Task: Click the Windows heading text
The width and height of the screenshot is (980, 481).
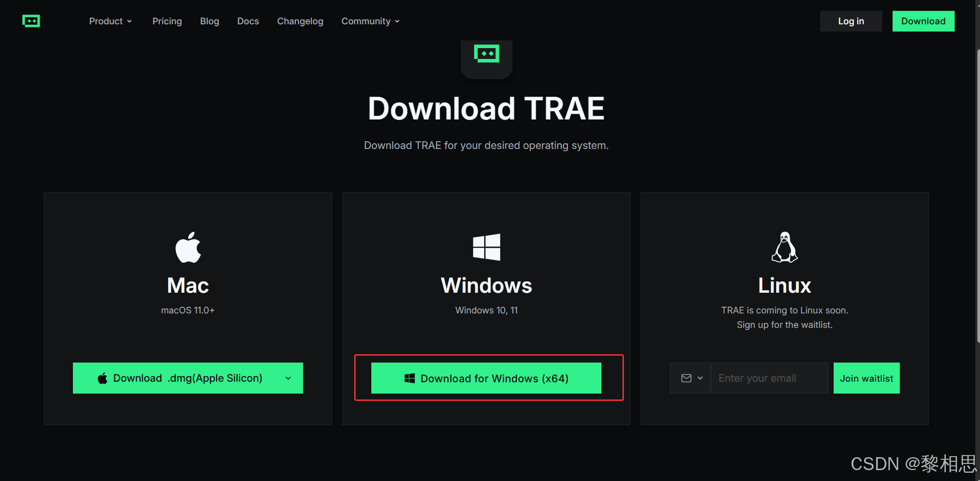Action: 487,285
